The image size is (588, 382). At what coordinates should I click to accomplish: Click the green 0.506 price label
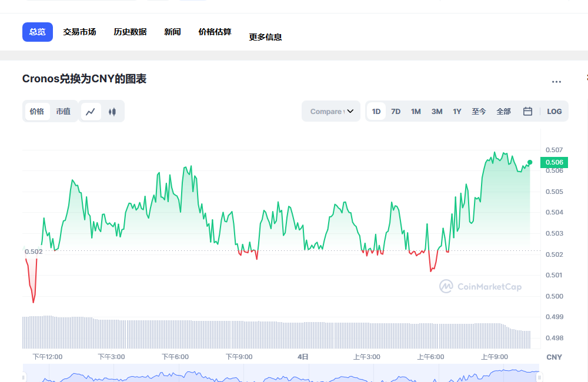click(554, 162)
